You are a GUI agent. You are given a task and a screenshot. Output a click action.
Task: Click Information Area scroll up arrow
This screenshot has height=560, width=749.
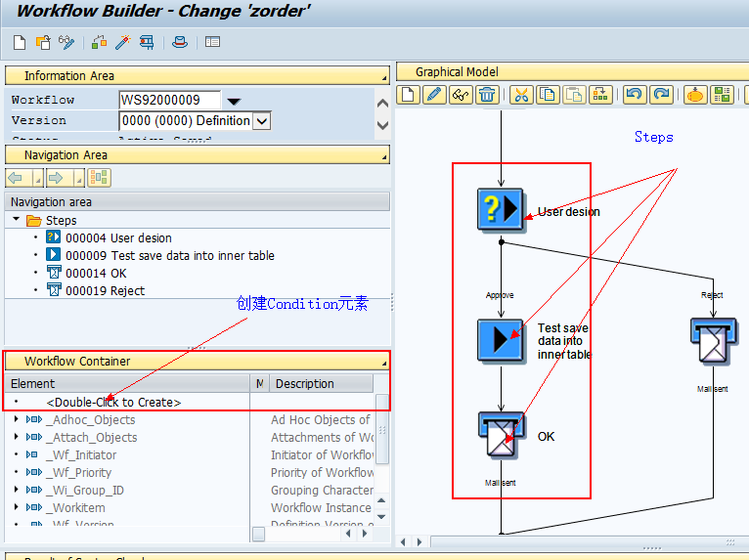(382, 104)
